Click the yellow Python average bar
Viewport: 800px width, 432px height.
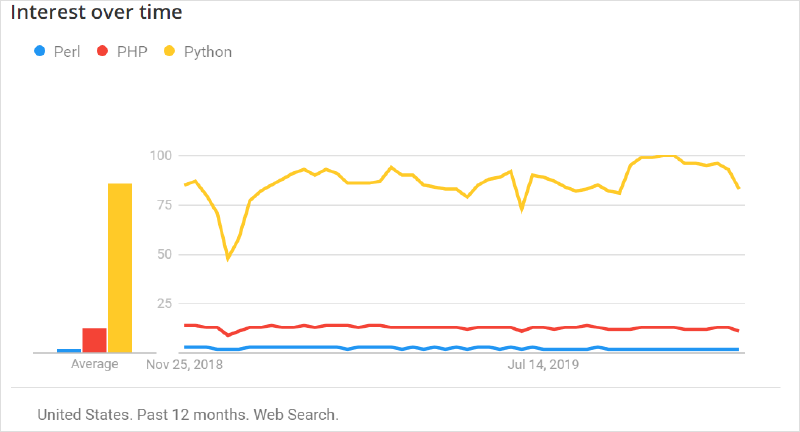120,267
